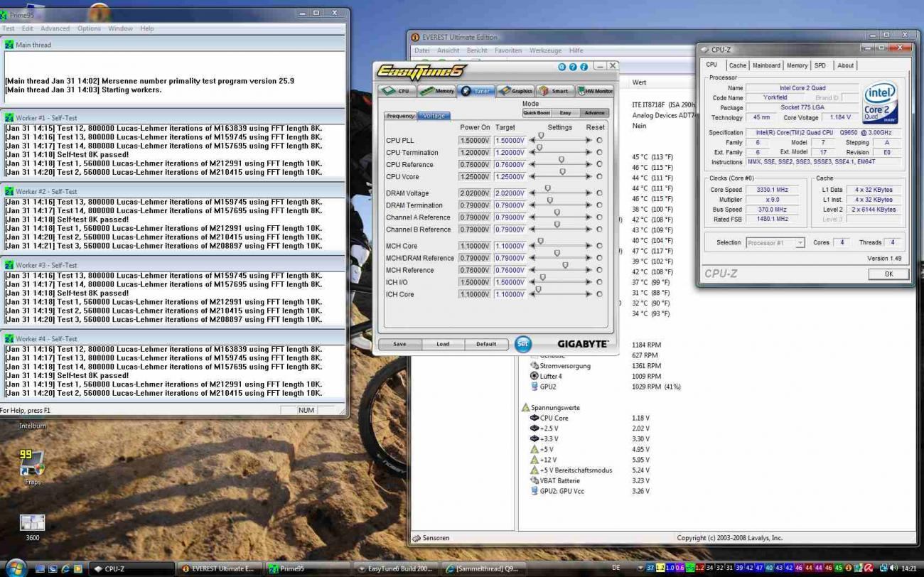The width and height of the screenshot is (924, 577).
Task: Click the ICH Core decrease arrow
Action: [532, 294]
